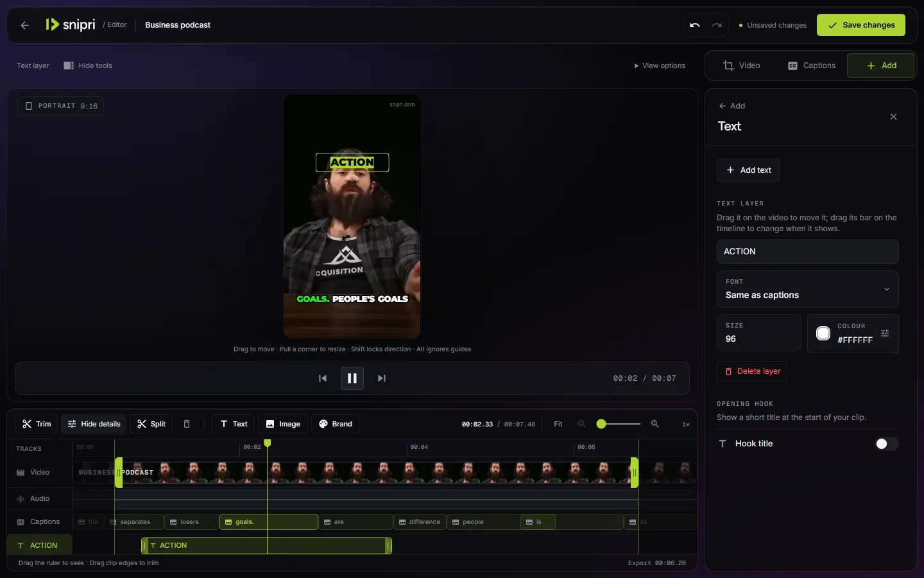Hide the tools panel
924x578 pixels.
tap(88, 66)
